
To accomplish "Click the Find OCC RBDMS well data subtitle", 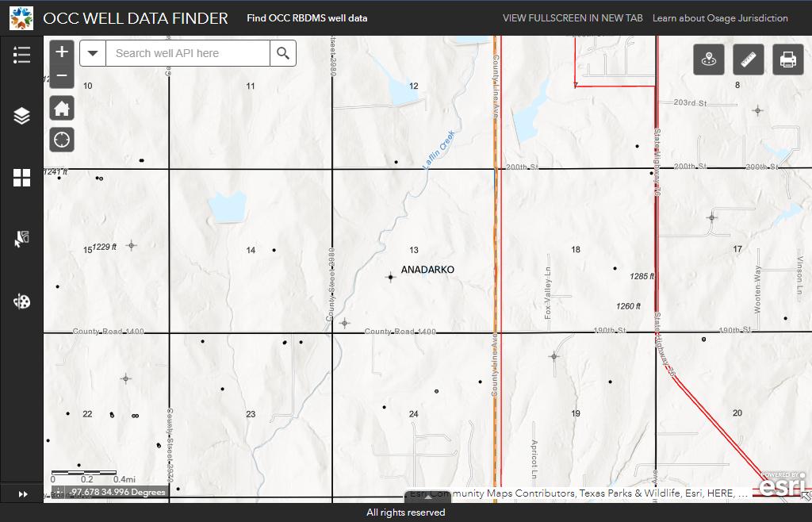I will click(307, 18).
